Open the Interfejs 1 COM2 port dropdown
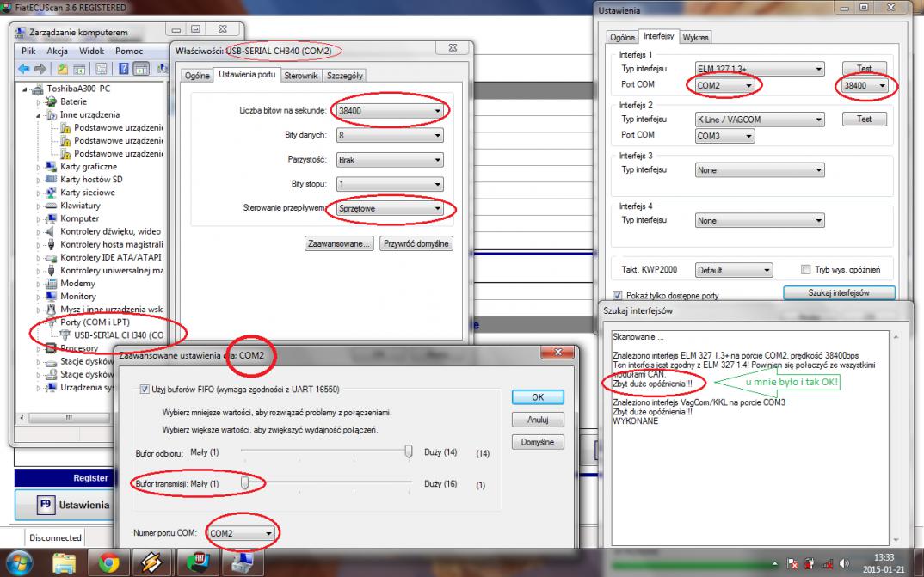Screen dimensions: 924x577 coord(724,85)
